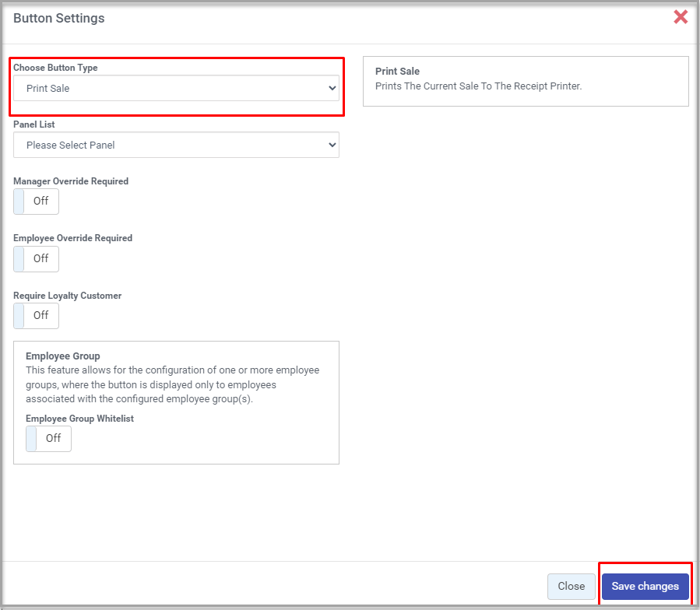Toggle Manager Override Required switch
The image size is (700, 610).
[36, 201]
